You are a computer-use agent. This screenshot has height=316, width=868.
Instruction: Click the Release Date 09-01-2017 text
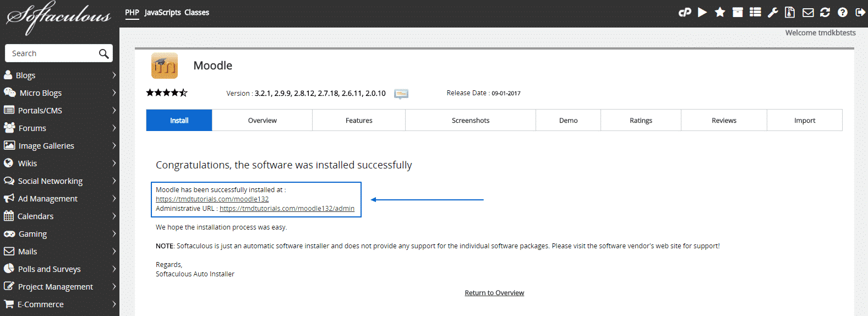(x=483, y=93)
